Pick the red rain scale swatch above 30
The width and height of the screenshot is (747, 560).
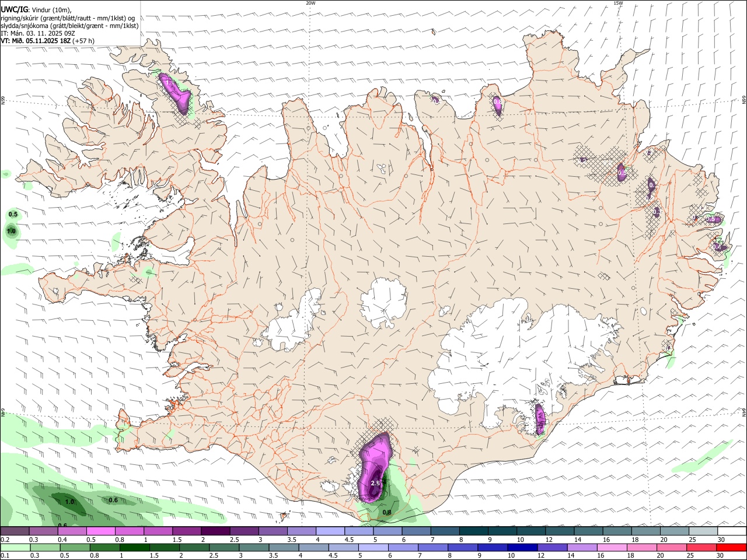732,547
